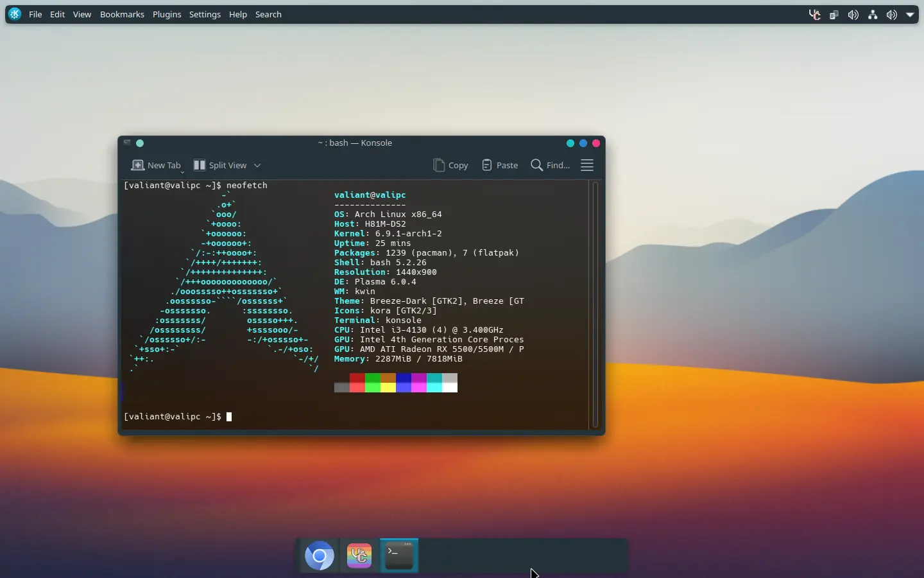Viewport: 924px width, 578px height.
Task: Click the Konsole terminal vertical scrollbar
Action: 595,304
